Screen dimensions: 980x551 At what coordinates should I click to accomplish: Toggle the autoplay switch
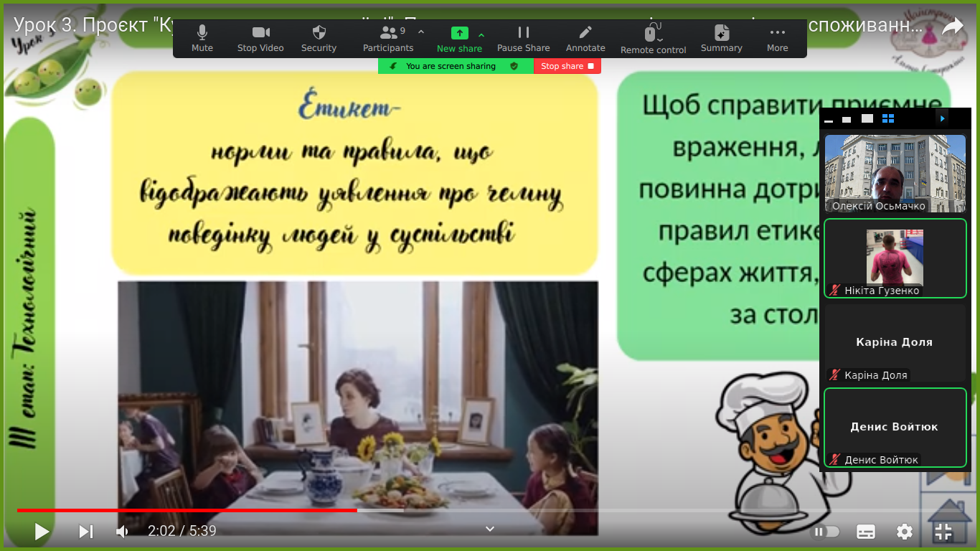click(826, 532)
